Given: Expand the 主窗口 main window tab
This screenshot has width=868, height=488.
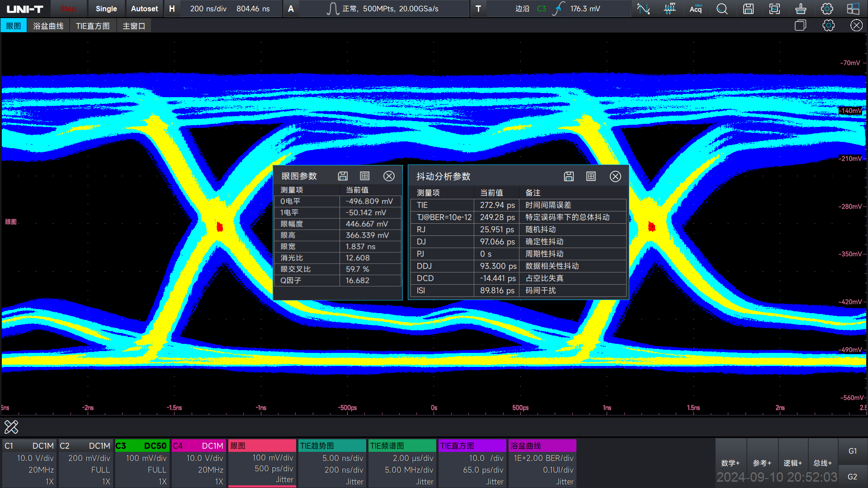Looking at the screenshot, I should 133,26.
